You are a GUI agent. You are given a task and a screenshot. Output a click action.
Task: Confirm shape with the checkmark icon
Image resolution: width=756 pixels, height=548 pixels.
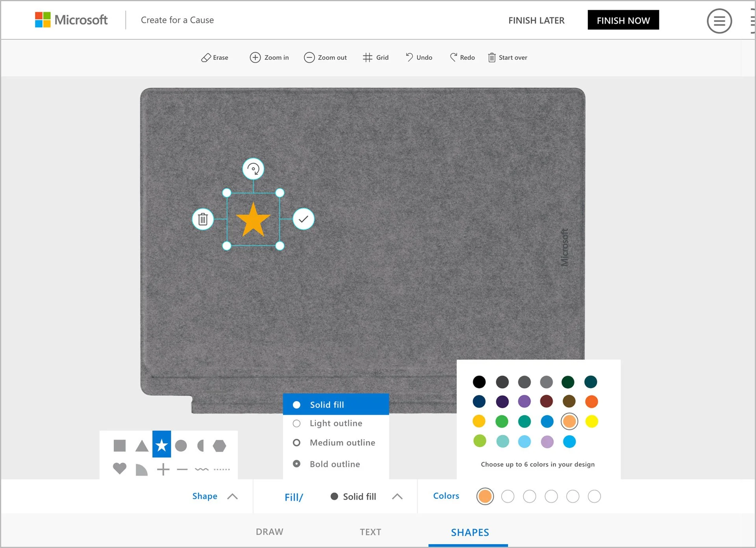pyautogui.click(x=303, y=219)
